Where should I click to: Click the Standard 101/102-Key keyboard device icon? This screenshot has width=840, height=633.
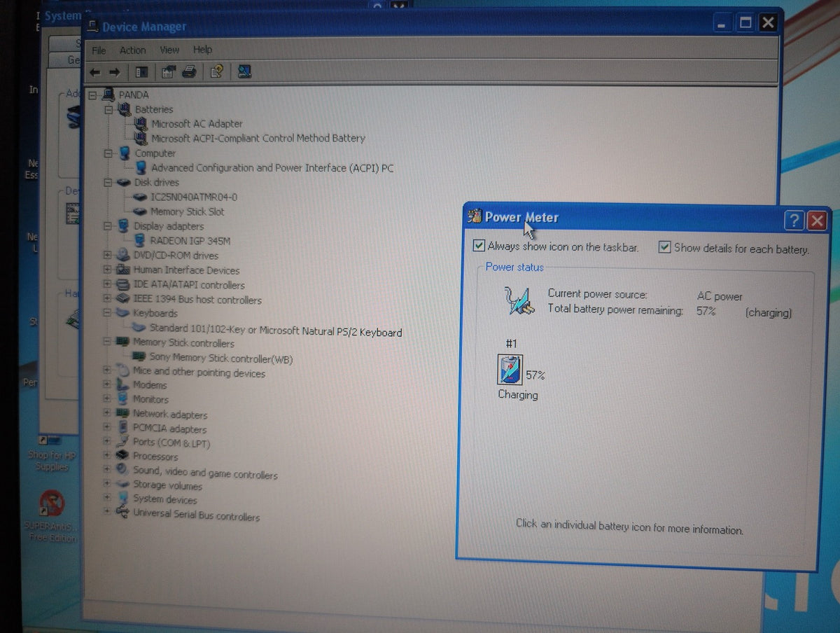[x=139, y=328]
